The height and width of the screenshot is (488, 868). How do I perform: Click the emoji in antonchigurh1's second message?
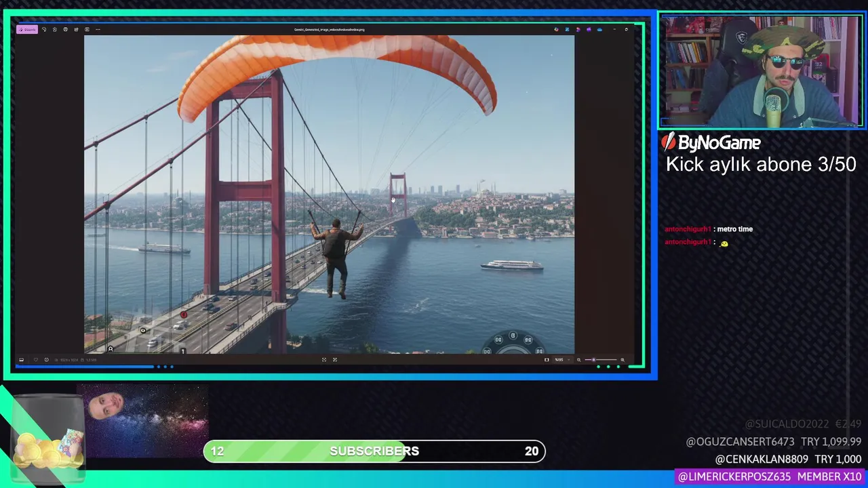724,243
